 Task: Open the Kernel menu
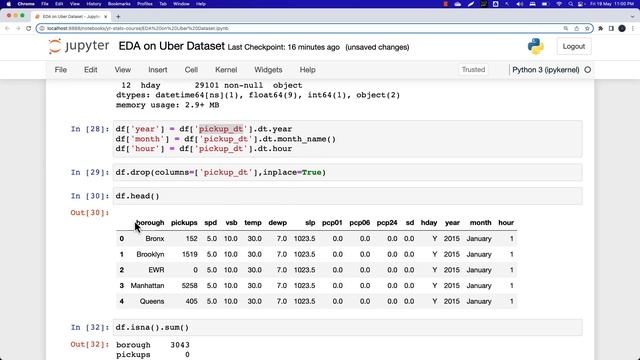click(x=226, y=70)
